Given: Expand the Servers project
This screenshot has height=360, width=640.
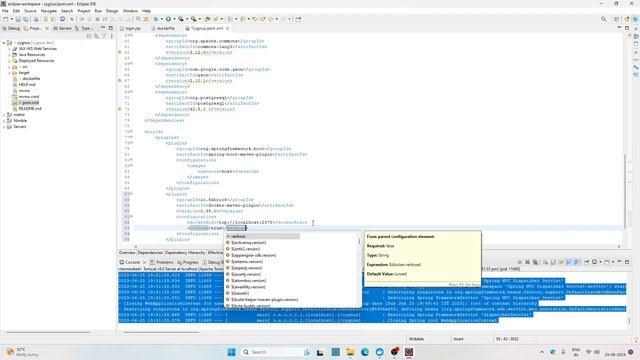Looking at the screenshot, I should pos(4,127).
